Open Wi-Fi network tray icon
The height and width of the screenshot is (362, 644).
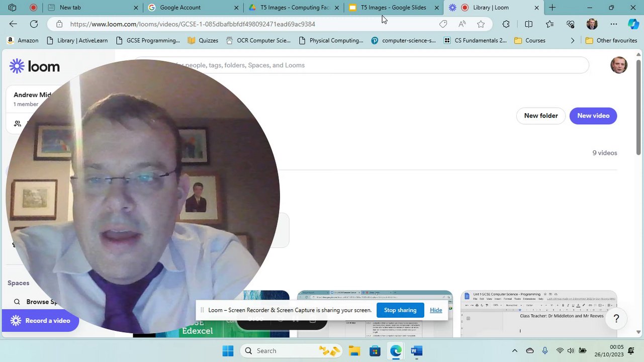(x=560, y=350)
